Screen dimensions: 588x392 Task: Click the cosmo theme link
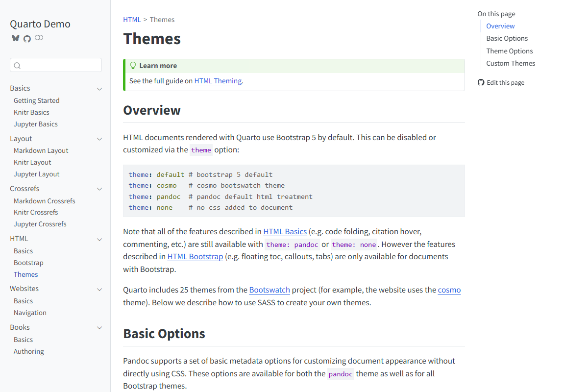[x=449, y=290]
